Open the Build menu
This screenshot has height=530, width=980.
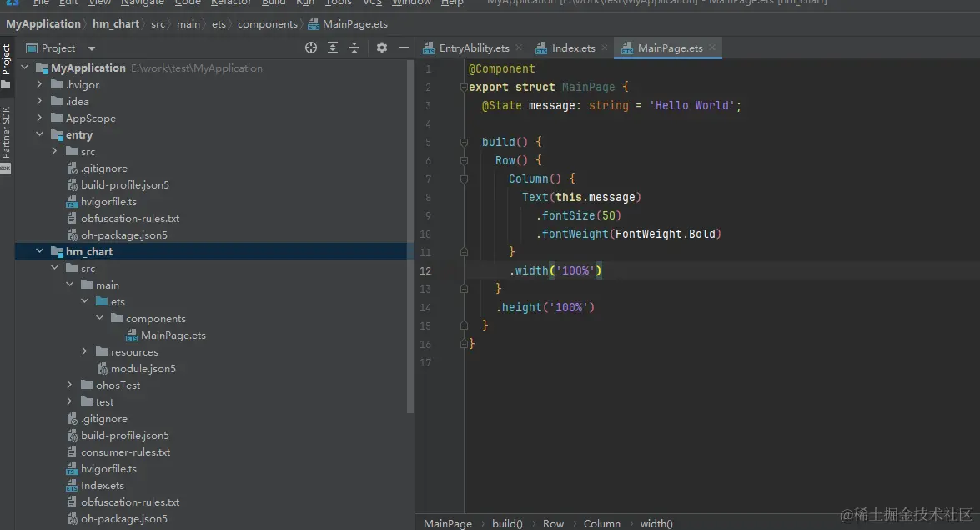tap(274, 3)
